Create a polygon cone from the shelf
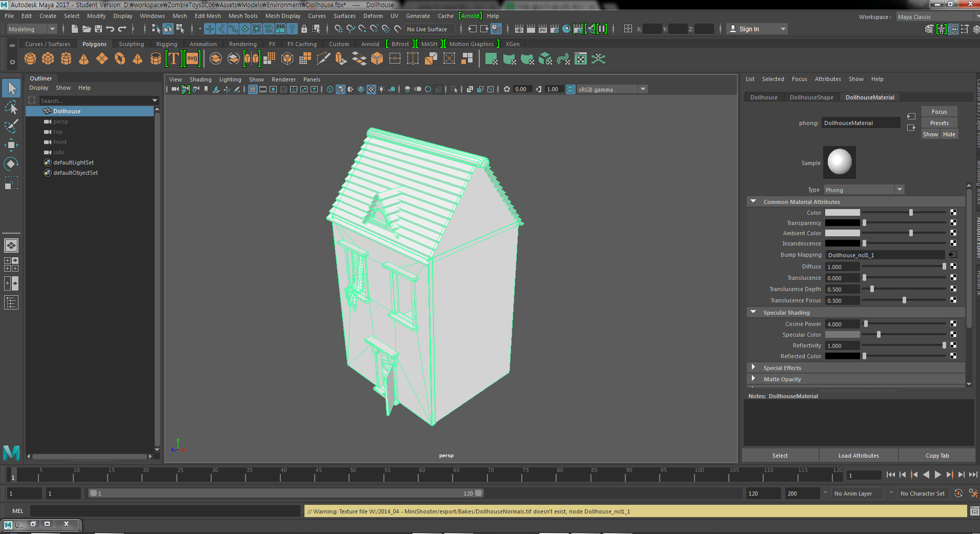The width and height of the screenshot is (980, 534). click(x=84, y=59)
